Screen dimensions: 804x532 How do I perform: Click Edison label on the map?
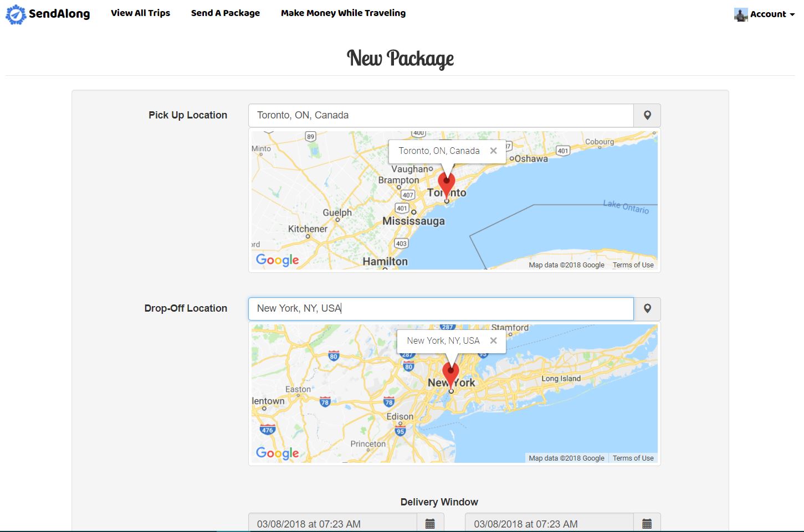400,416
